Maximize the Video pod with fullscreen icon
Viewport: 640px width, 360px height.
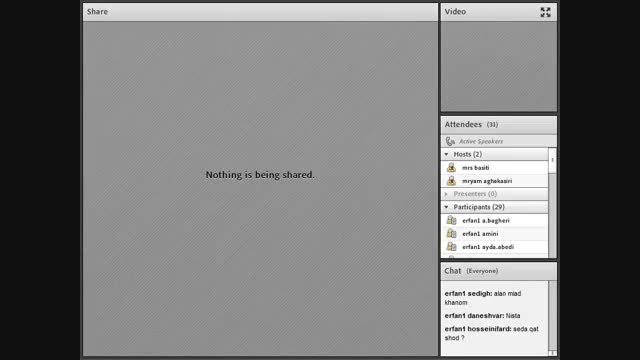pos(545,12)
